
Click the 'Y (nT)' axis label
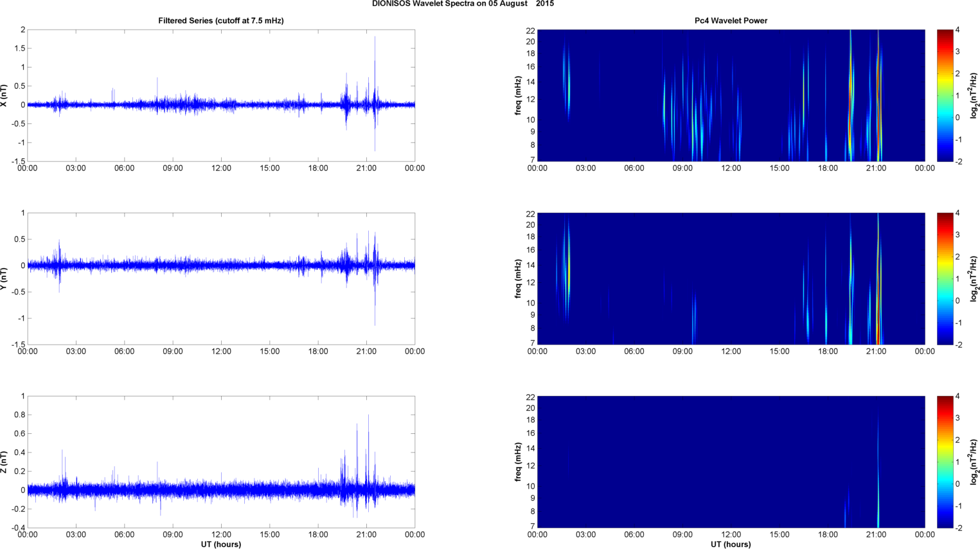click(x=4, y=279)
